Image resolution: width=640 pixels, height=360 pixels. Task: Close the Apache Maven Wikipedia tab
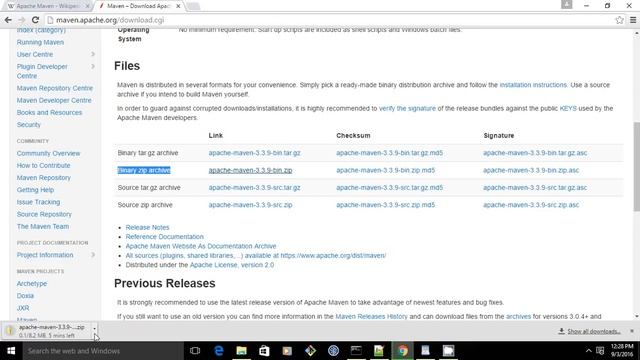point(87,6)
